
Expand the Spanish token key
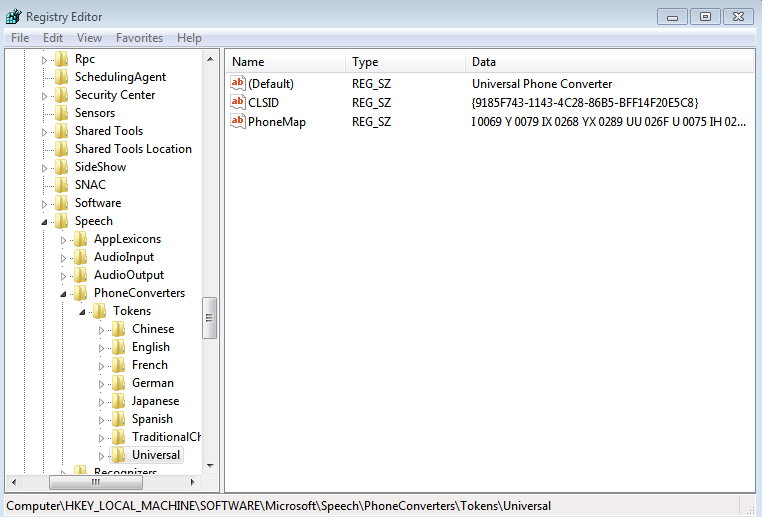(101, 420)
